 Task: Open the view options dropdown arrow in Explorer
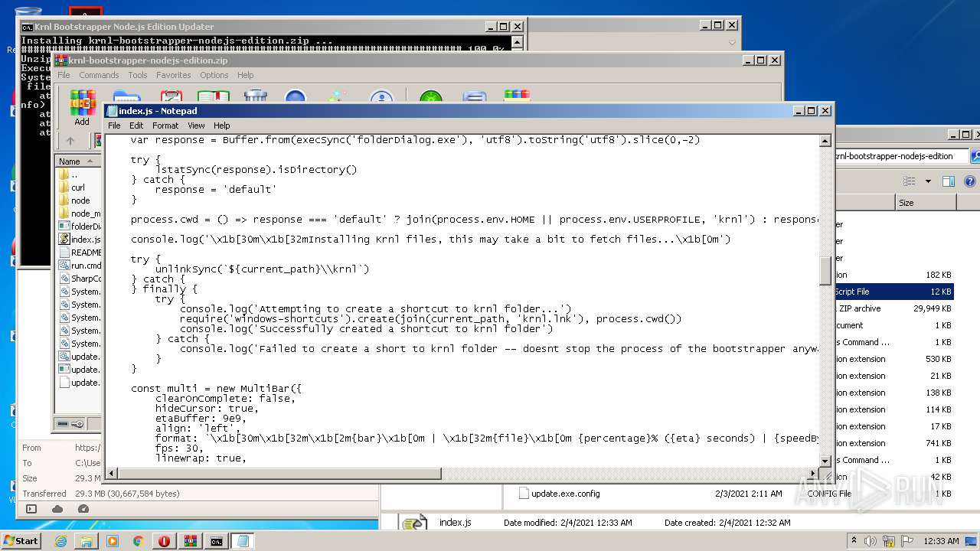click(928, 181)
